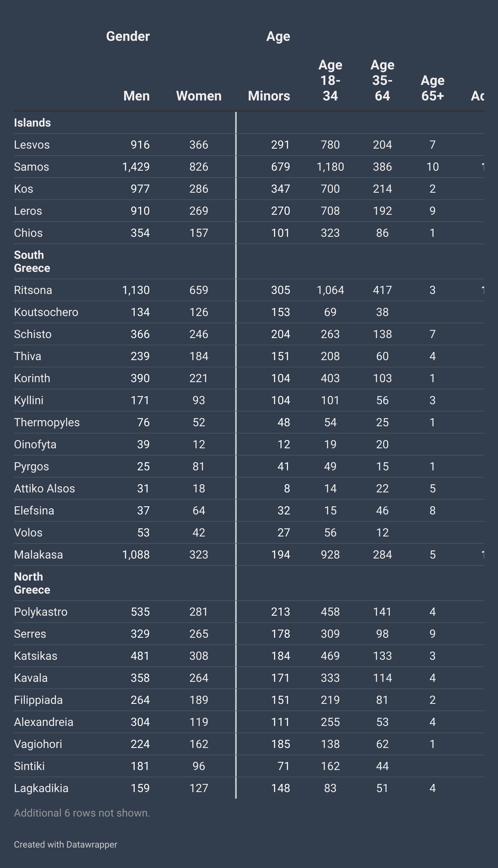Image resolution: width=498 pixels, height=868 pixels.
Task: Click the Women column header
Action: pos(199,96)
